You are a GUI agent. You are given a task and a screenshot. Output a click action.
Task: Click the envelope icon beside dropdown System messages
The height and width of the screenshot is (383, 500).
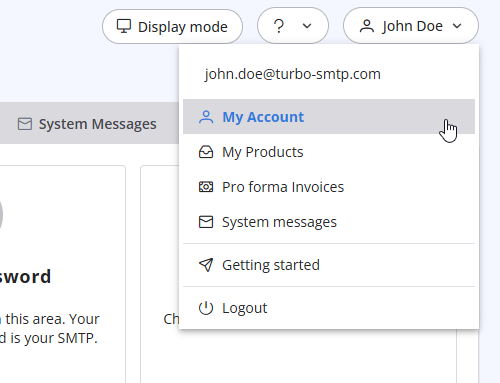206,222
